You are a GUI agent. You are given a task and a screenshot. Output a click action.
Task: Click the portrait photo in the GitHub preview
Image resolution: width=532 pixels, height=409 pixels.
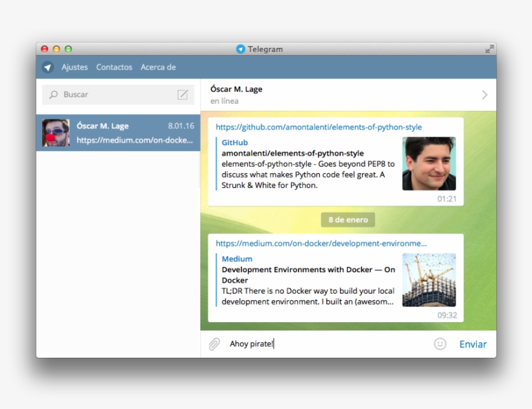(429, 163)
